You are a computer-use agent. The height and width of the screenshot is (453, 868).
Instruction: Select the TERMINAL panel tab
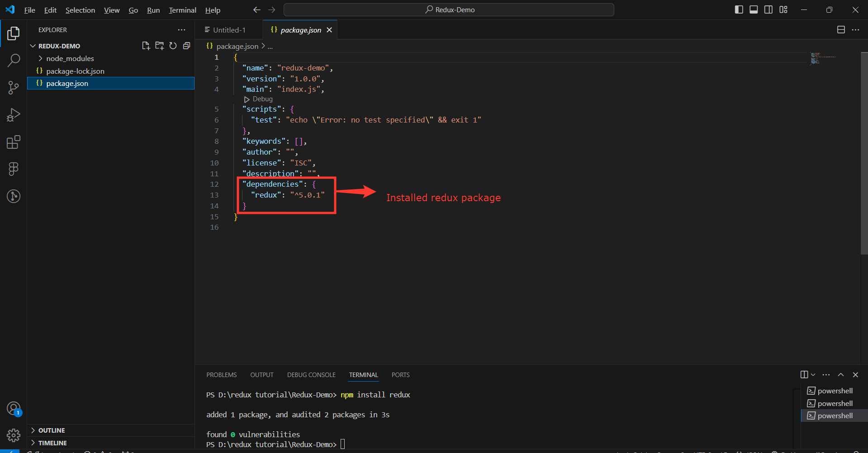click(x=363, y=375)
